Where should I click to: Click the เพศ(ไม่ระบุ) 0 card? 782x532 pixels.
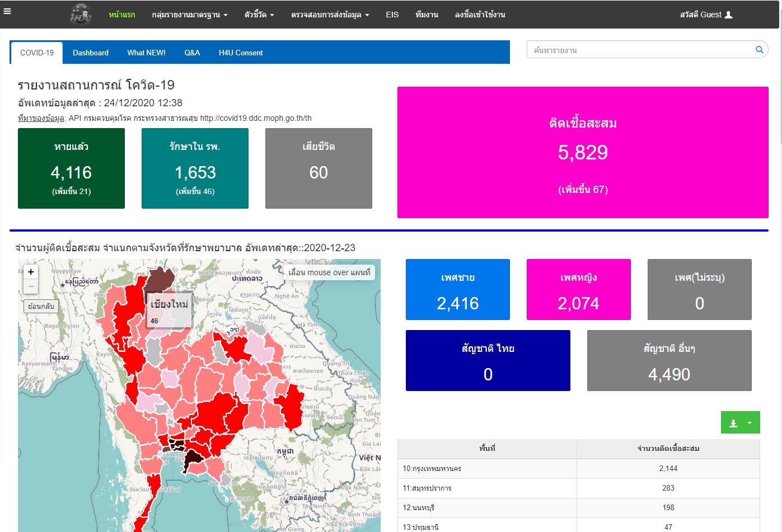tap(700, 289)
